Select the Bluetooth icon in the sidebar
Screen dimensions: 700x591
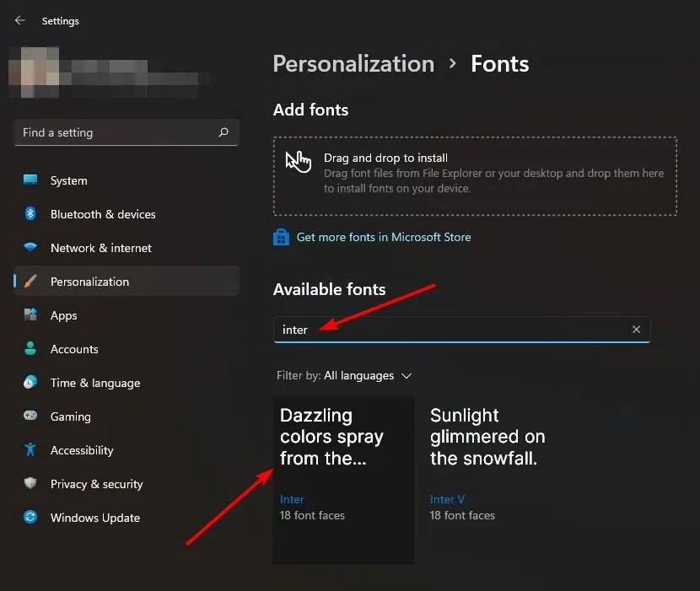point(30,214)
